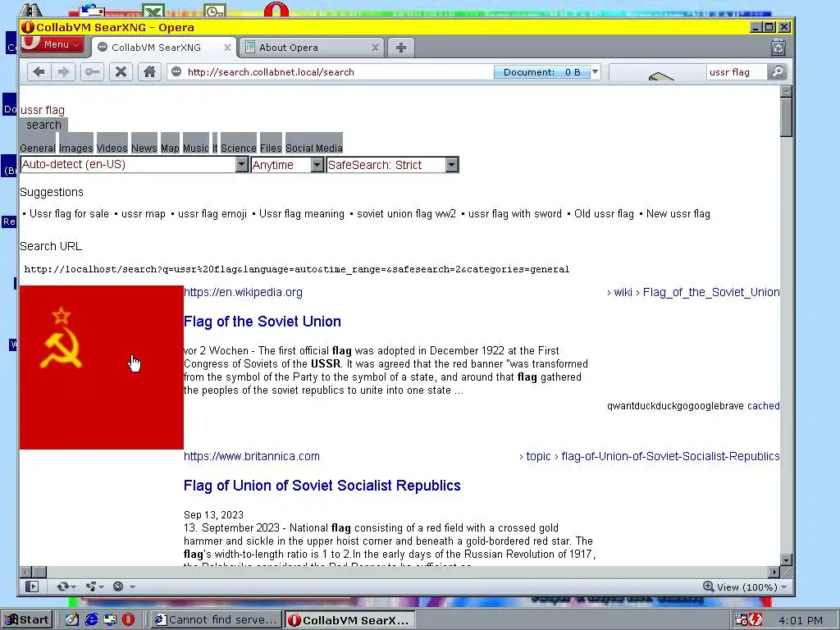Open Opera Turbo status icon

tap(118, 587)
